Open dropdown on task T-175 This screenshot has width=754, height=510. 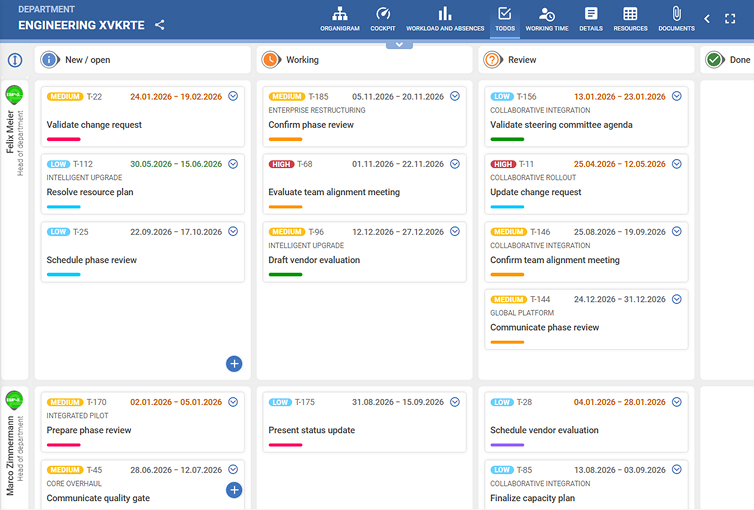455,402
